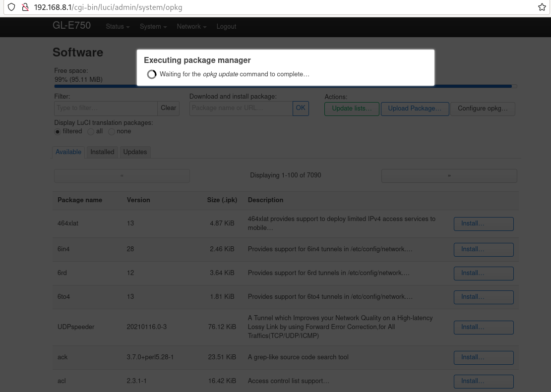
Task: Click the Software page heading
Action: pos(78,53)
